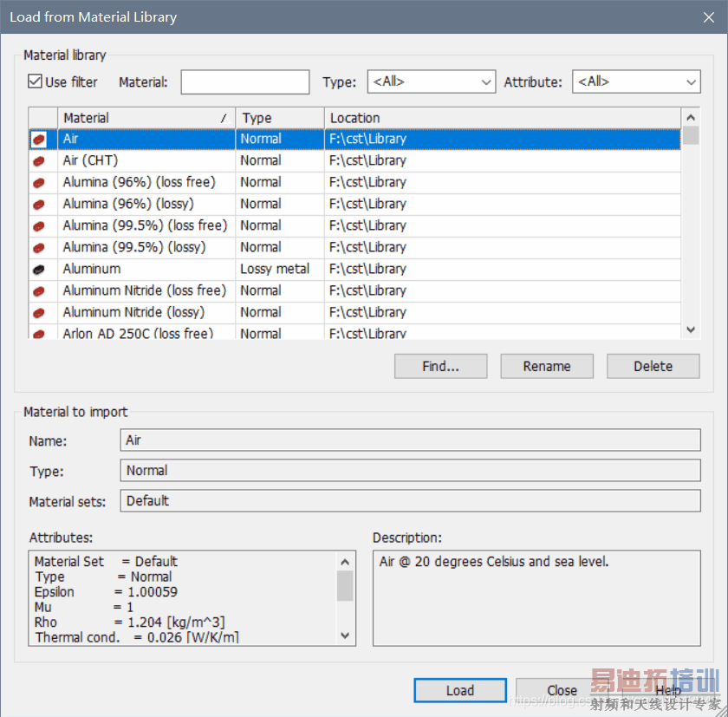Click icon beside Aluminum Nitride (loss free)
The width and height of the screenshot is (728, 717).
coord(39,291)
